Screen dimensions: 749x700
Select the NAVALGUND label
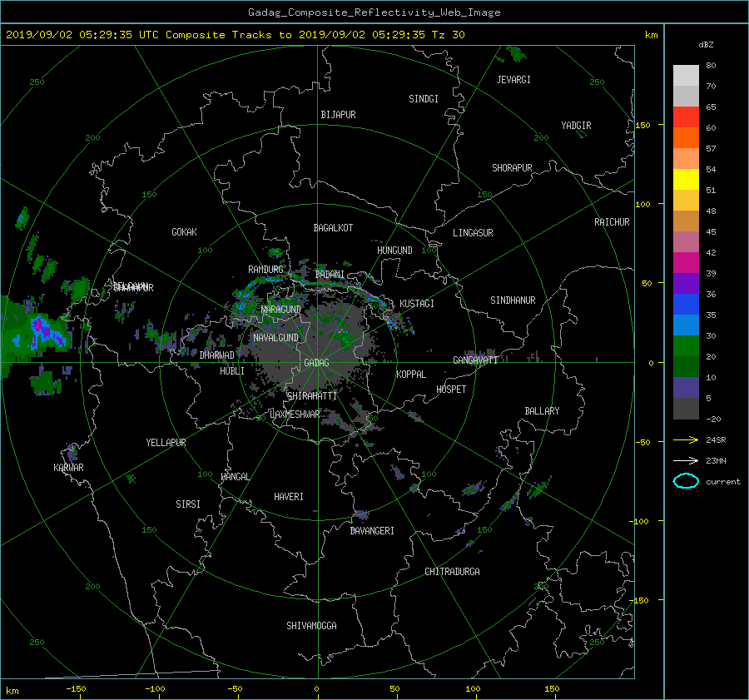pyautogui.click(x=275, y=338)
